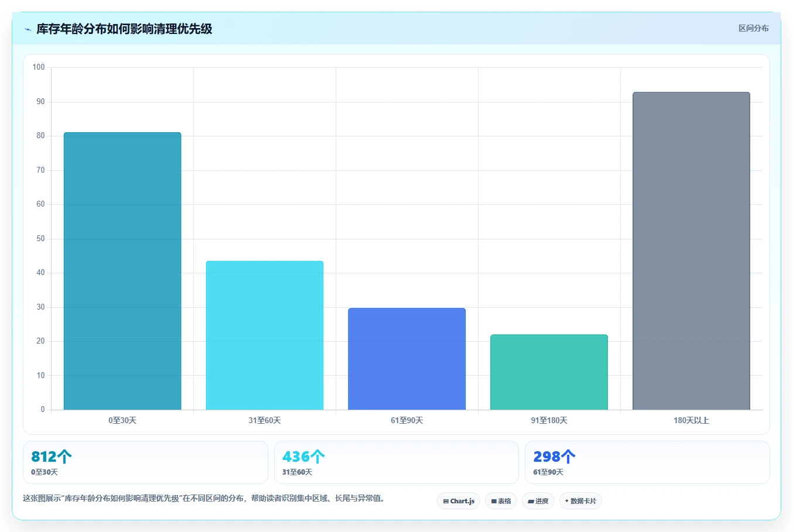Click the 区间分布 label in header

pyautogui.click(x=753, y=28)
